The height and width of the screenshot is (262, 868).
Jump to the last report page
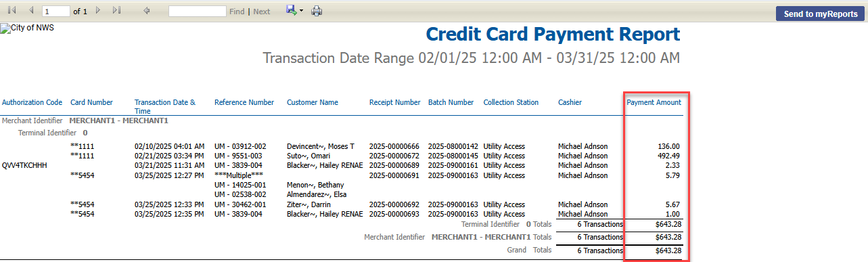coord(116,11)
